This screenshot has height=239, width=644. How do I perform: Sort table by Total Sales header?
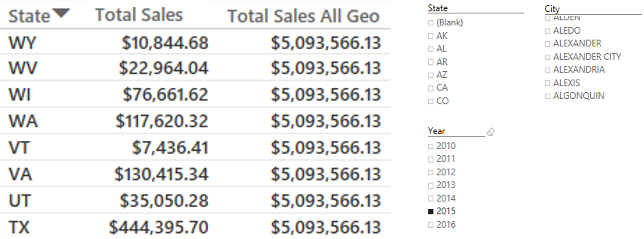(139, 15)
